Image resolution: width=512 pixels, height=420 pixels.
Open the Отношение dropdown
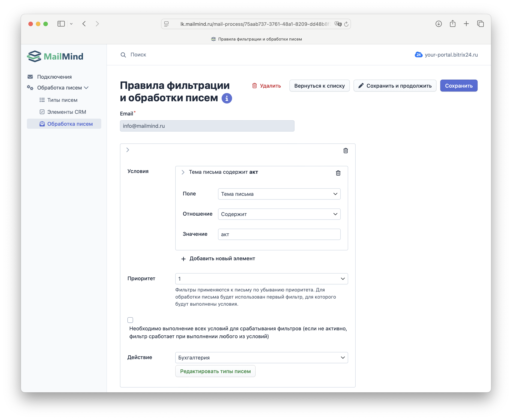click(x=279, y=214)
